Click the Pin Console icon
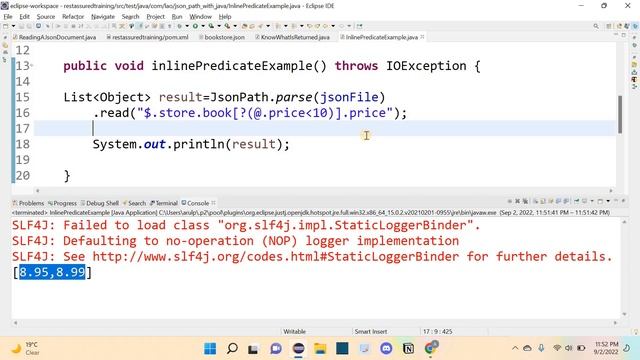The image size is (640, 360). (576, 201)
